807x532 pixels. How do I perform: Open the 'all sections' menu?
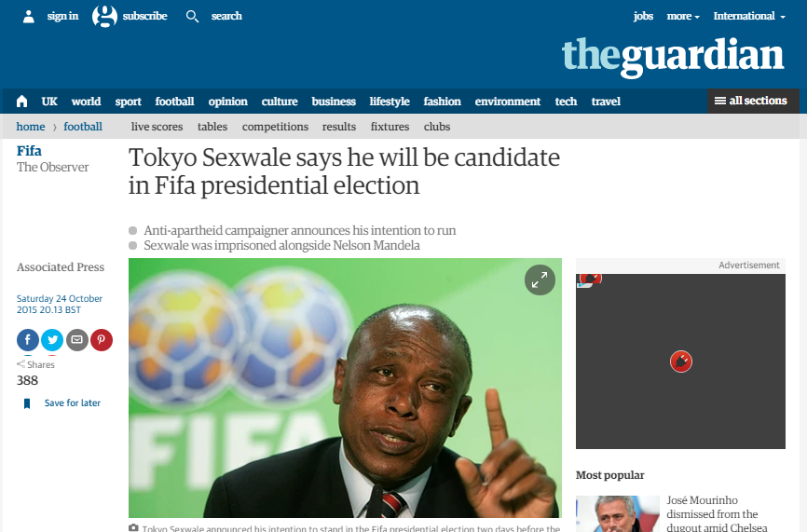tap(752, 101)
